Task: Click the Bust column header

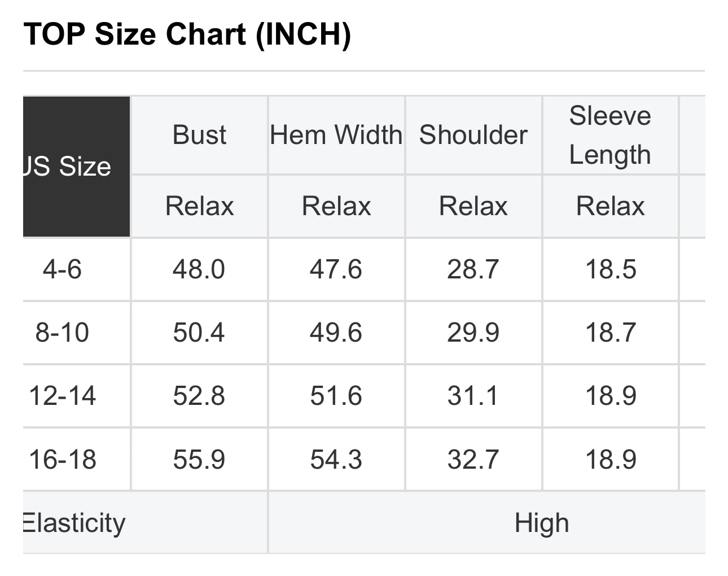Action: tap(199, 135)
